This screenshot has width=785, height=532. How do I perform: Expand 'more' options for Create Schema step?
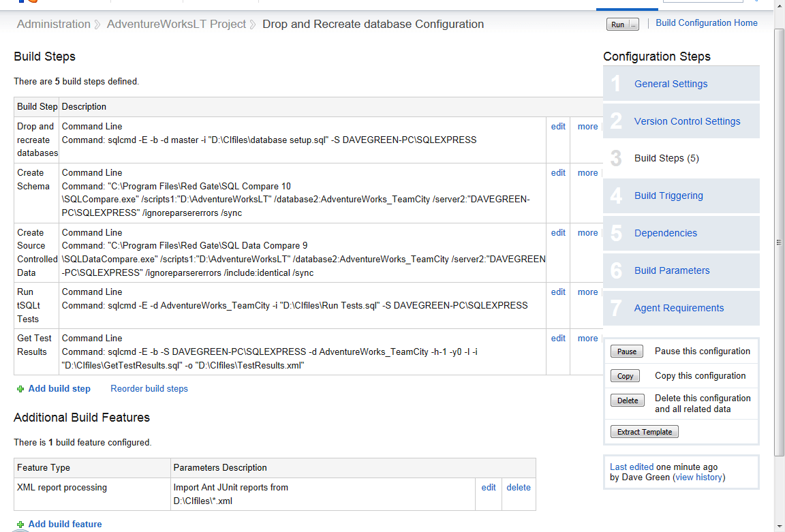click(x=587, y=173)
